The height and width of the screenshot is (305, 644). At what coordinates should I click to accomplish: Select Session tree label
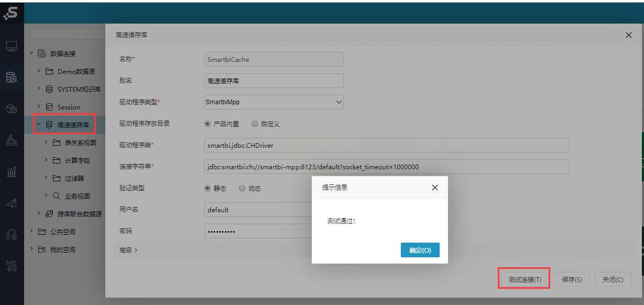(x=69, y=107)
